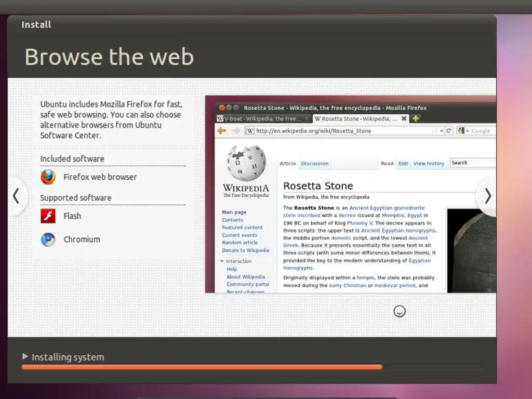Close the Rosetta Stone tab
The width and height of the screenshot is (532, 399).
tap(404, 118)
